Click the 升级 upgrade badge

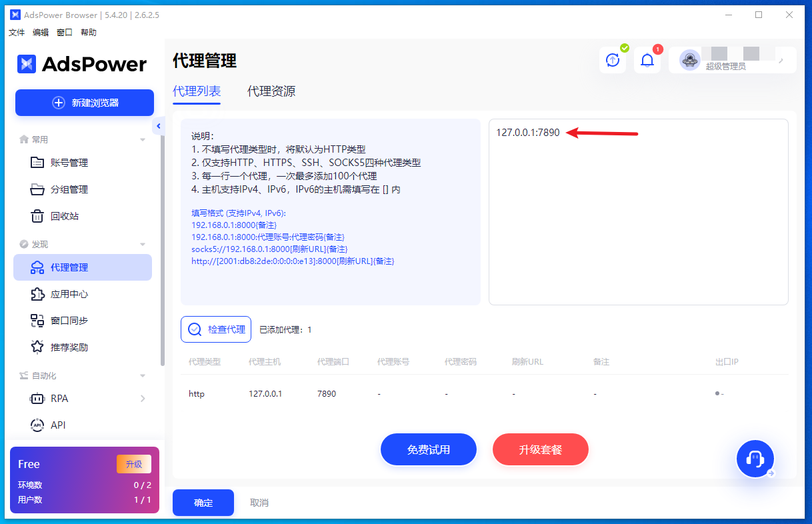pyautogui.click(x=133, y=464)
